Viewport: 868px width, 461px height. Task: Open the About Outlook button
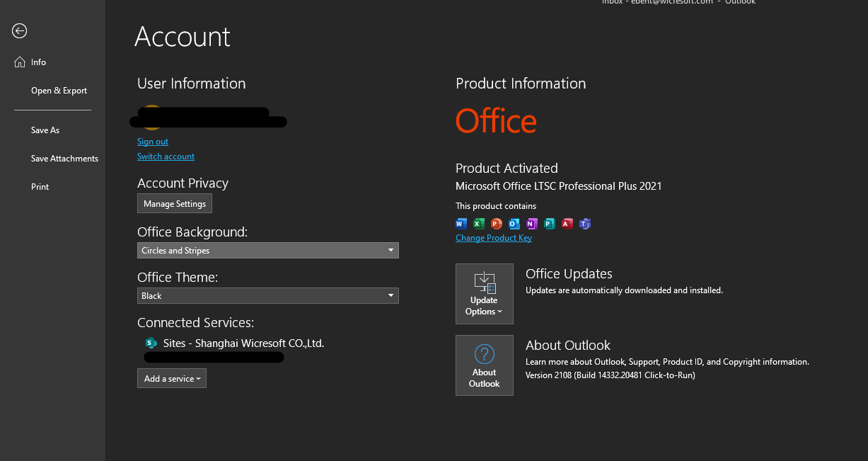pyautogui.click(x=485, y=365)
